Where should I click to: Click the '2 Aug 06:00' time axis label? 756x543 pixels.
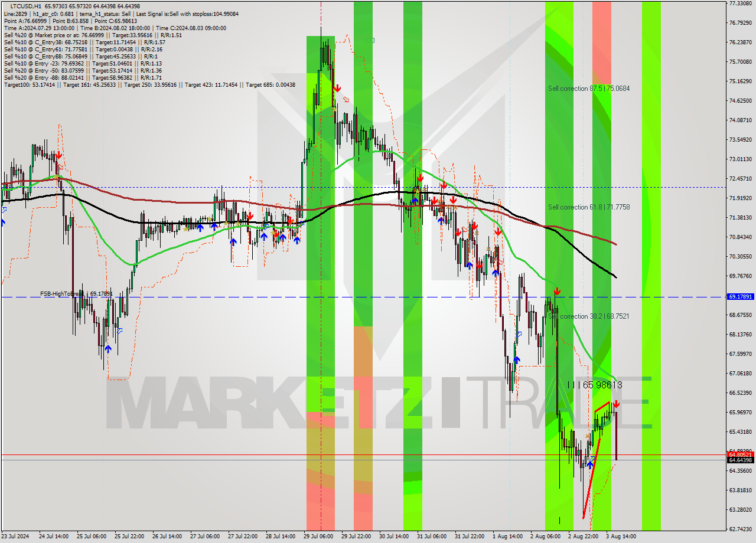[546, 537]
